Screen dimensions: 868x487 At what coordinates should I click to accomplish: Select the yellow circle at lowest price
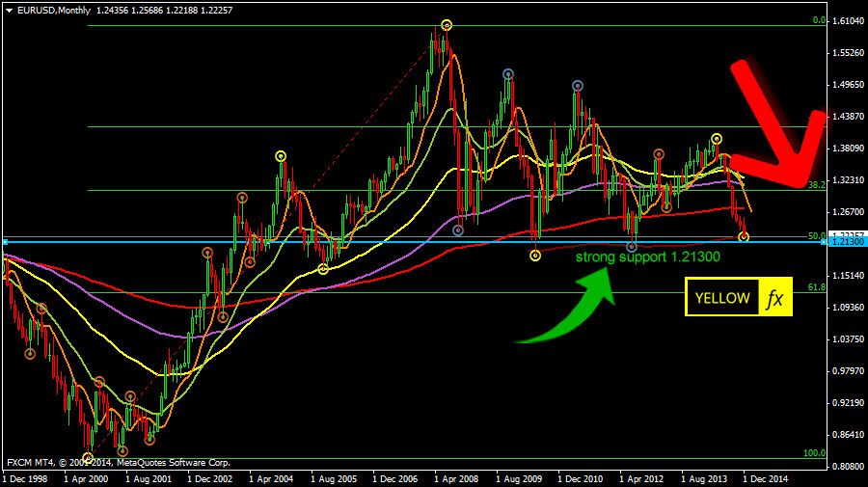(88, 458)
